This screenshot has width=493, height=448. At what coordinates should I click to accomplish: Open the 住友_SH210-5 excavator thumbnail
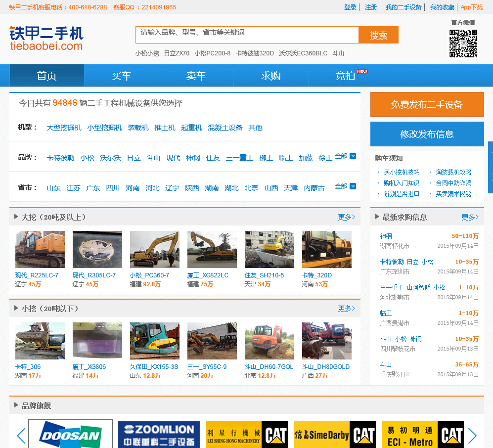269,250
